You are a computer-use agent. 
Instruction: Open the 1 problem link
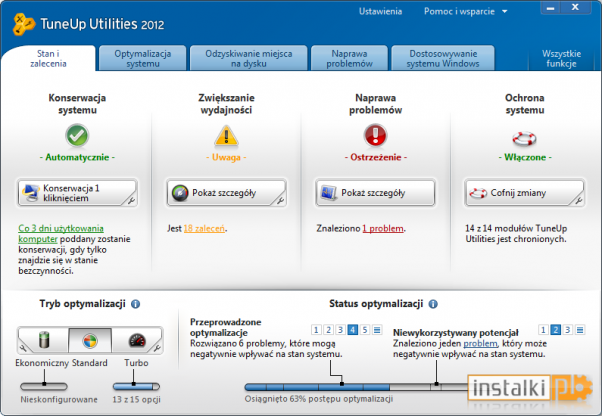[383, 228]
